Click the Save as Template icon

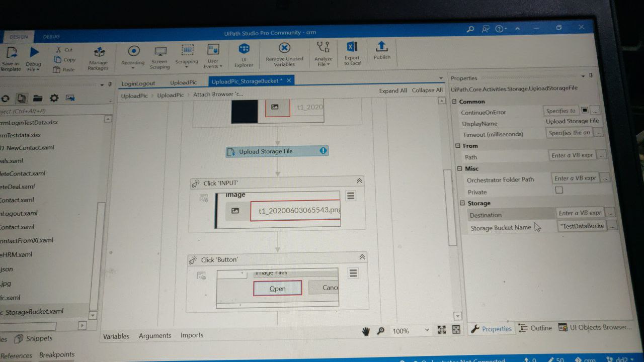click(11, 53)
